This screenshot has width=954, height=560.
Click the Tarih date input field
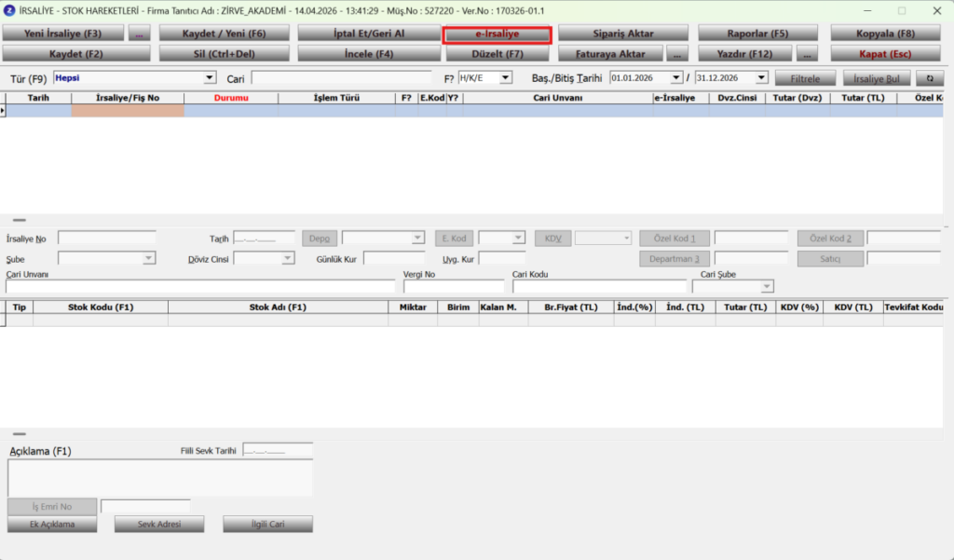pyautogui.click(x=264, y=238)
